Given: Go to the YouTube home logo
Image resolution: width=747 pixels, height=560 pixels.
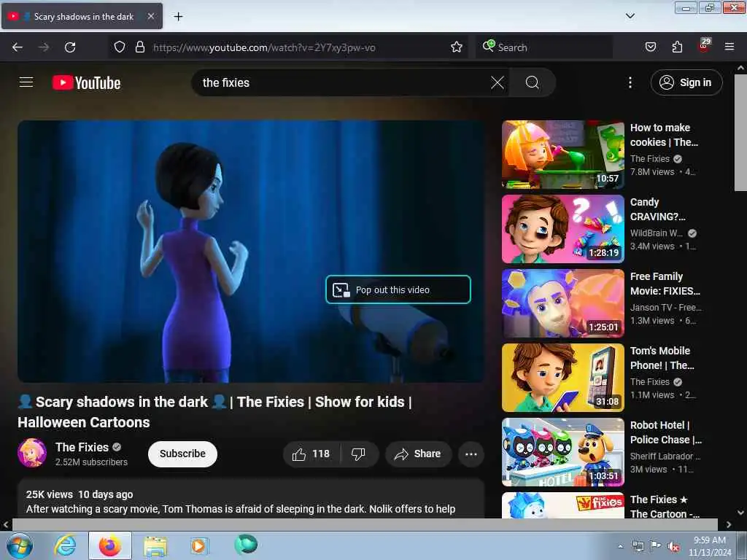Looking at the screenshot, I should pyautogui.click(x=86, y=83).
